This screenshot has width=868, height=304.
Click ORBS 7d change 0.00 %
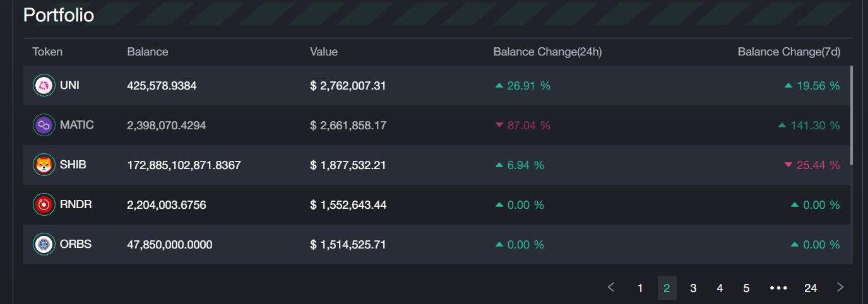coord(815,245)
